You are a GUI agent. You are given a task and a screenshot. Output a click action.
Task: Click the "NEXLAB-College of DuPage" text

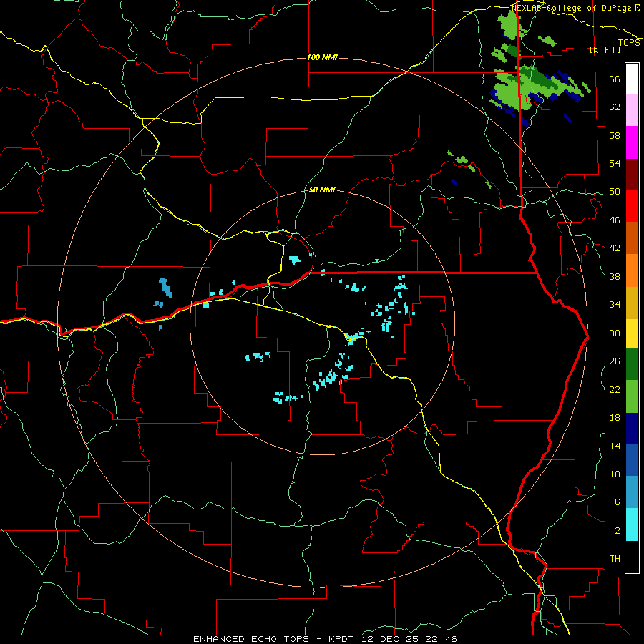click(572, 8)
